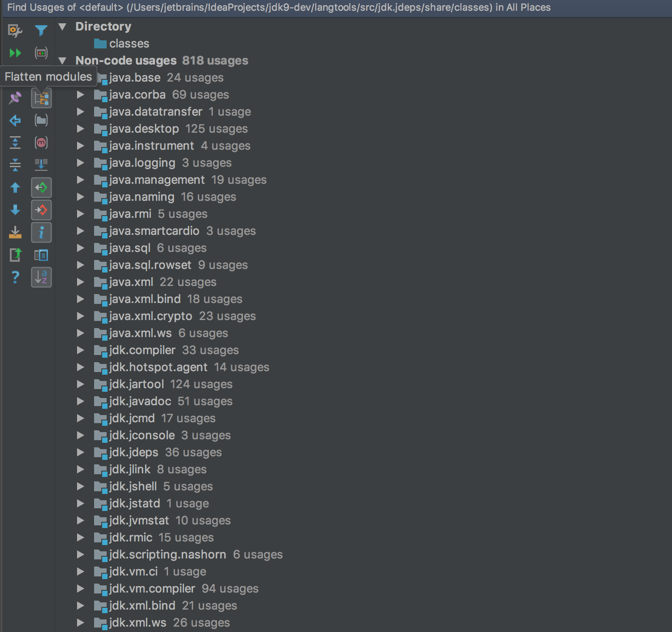672x632 pixels.
Task: Toggle group by package folder icon
Action: coord(41,120)
